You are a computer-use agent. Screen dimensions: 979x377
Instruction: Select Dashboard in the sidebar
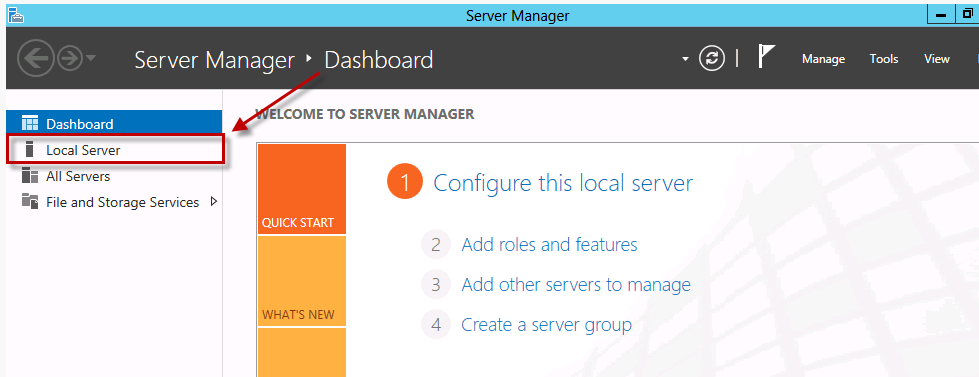click(114, 124)
